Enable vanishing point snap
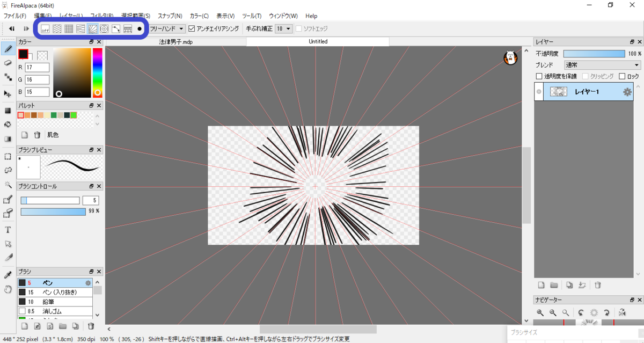 pos(80,28)
